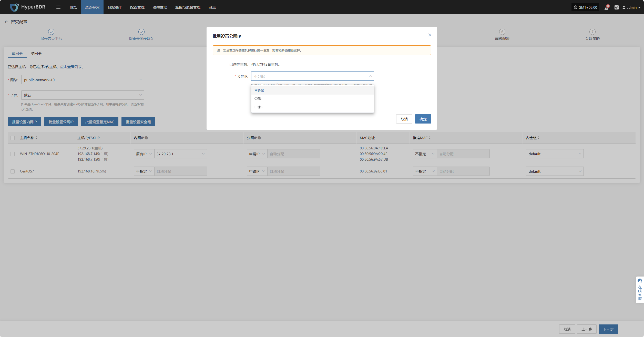This screenshot has width=644, height=337.
Task: Open the 概览 menu
Action: click(73, 7)
